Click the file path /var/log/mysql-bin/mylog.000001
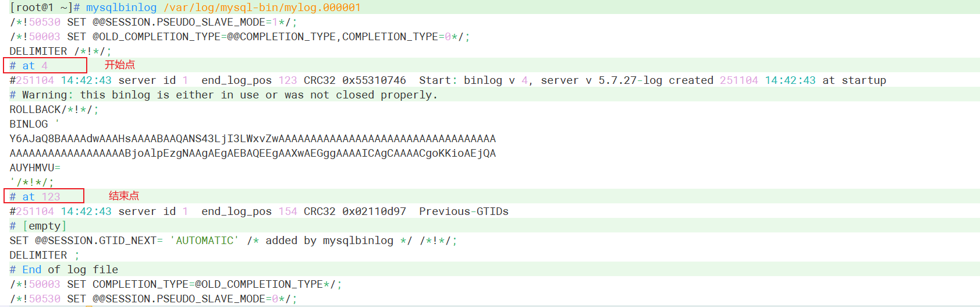The height and width of the screenshot is (307, 980). tap(262, 8)
